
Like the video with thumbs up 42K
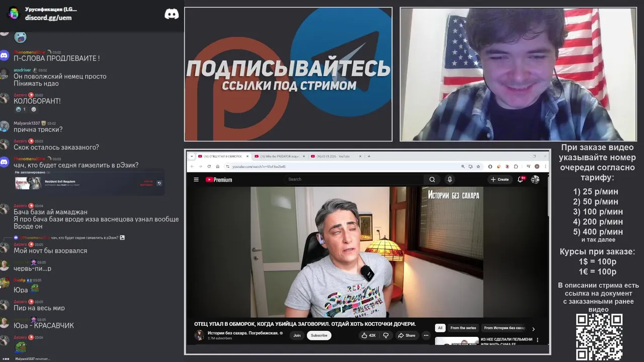(369, 335)
